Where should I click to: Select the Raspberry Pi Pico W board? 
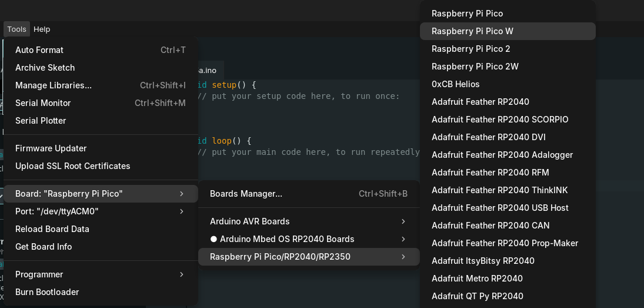[x=508, y=31]
